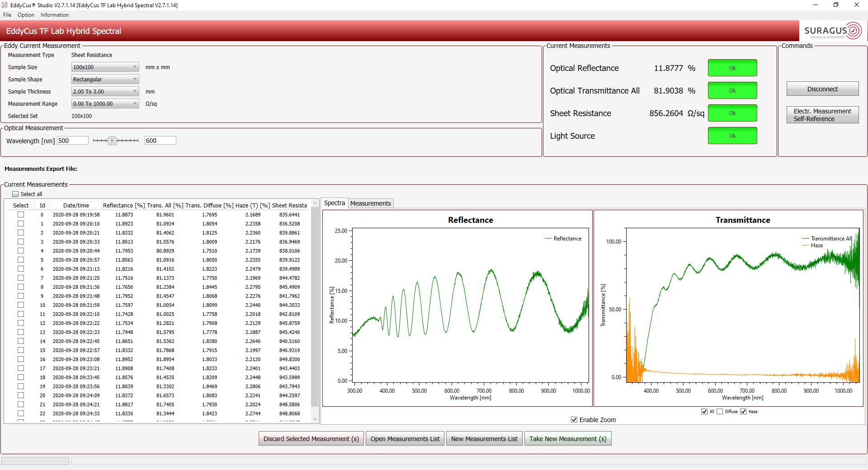The height and width of the screenshot is (470, 868).
Task: Select the checkbox for measurement Id 10
Action: click(x=21, y=305)
